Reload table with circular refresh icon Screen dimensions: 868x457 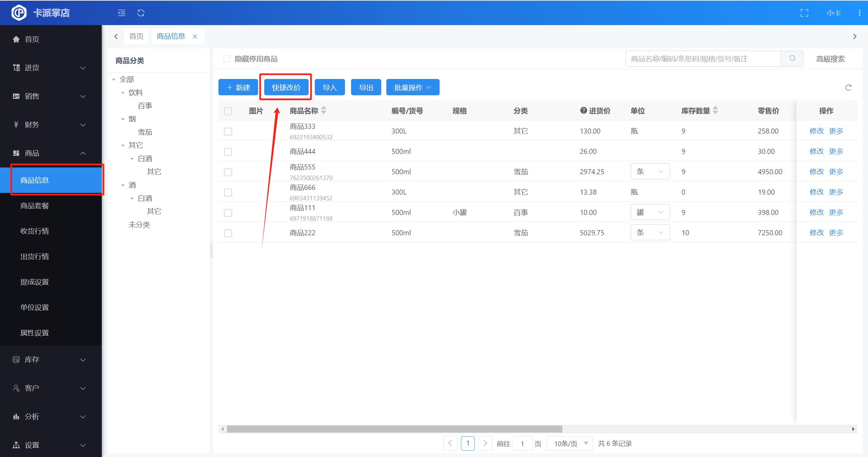[848, 88]
